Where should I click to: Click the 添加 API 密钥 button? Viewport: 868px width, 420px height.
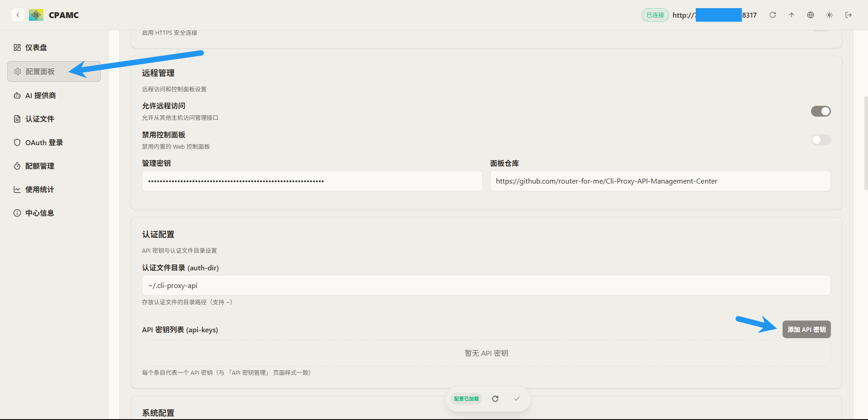pos(806,330)
